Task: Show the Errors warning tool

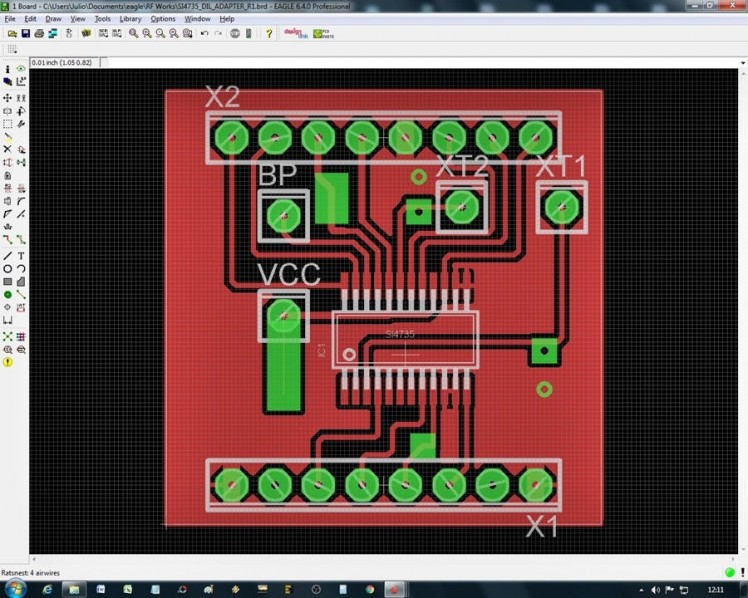Action: tap(8, 362)
